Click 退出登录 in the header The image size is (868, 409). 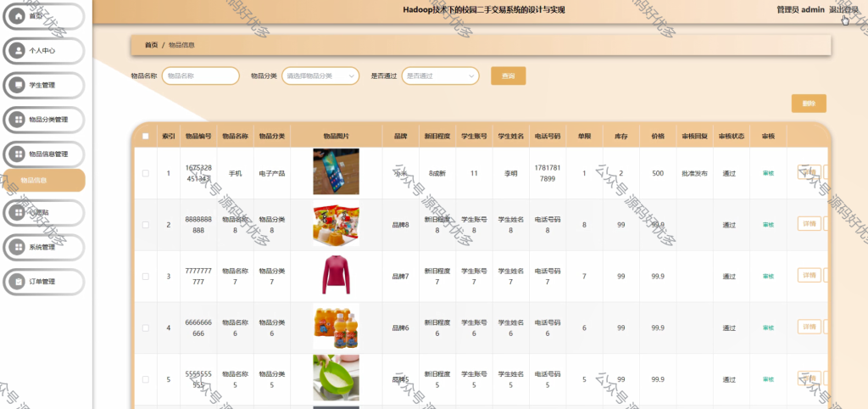[x=843, y=10]
